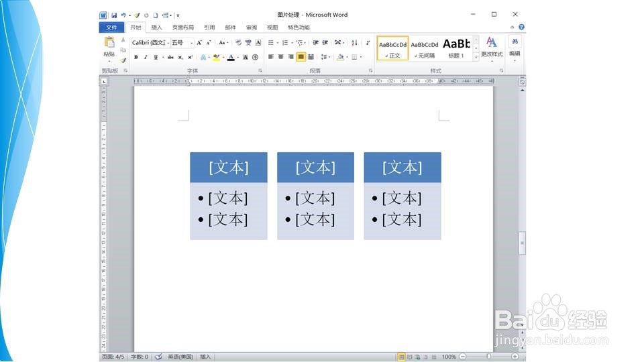Switch to the 视图 View tab
Viewport: 644px width, 362px height.
[x=272, y=27]
